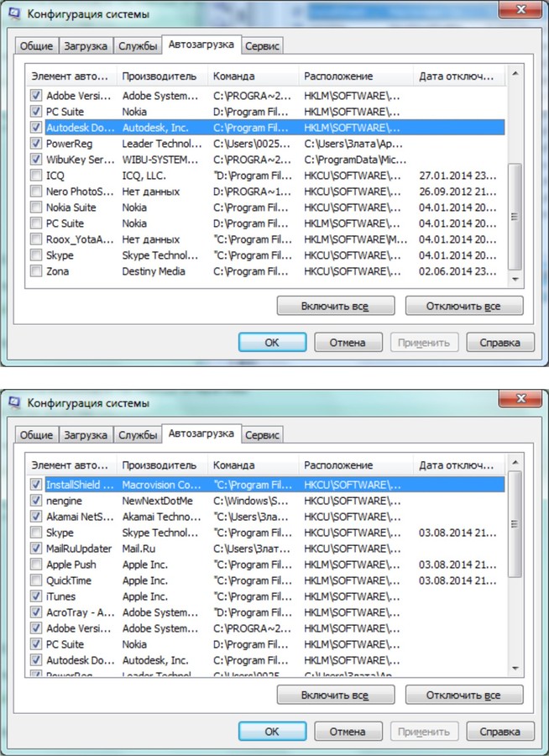Tick the Apple Push checkbox
Image resolution: width=549 pixels, height=756 pixels.
click(x=36, y=564)
